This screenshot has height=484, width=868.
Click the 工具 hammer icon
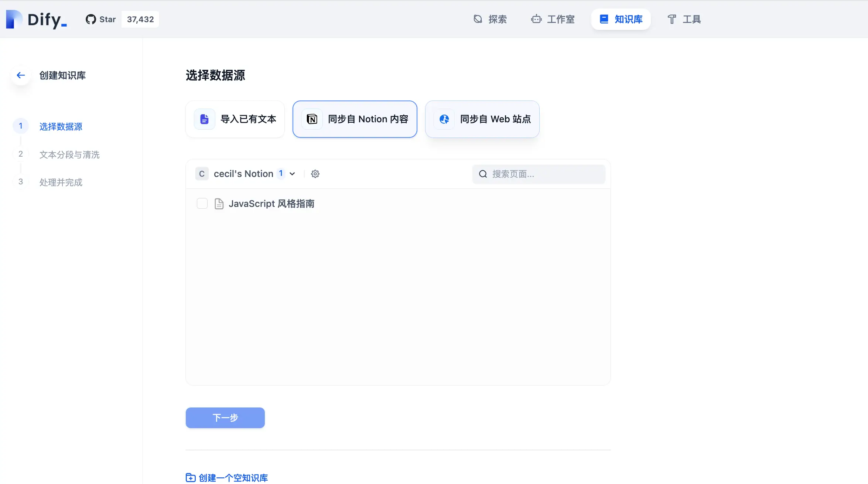click(x=671, y=19)
